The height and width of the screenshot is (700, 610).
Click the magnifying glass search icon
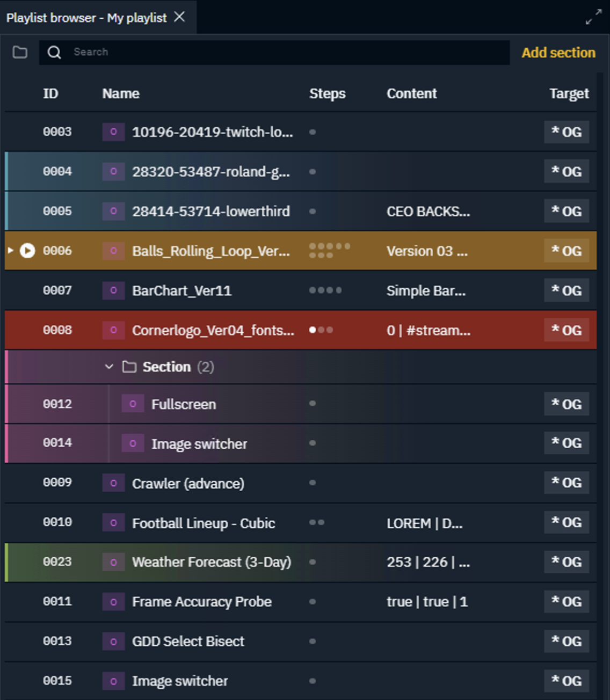click(54, 52)
